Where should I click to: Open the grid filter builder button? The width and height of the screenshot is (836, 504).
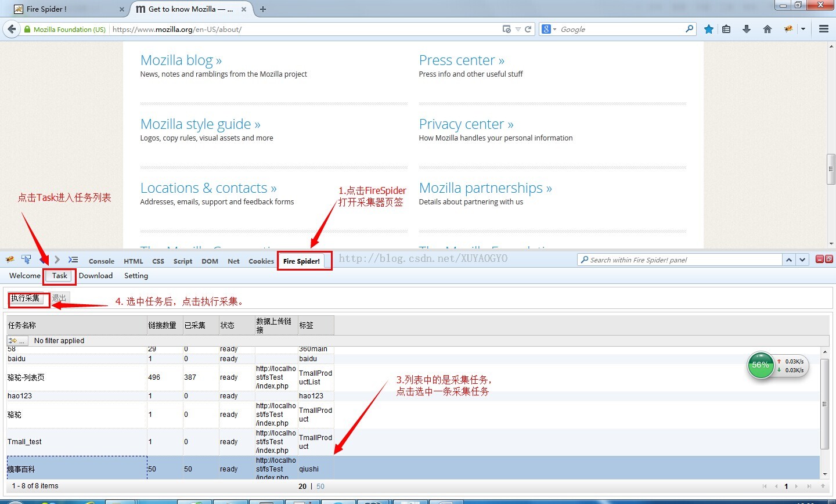click(17, 341)
